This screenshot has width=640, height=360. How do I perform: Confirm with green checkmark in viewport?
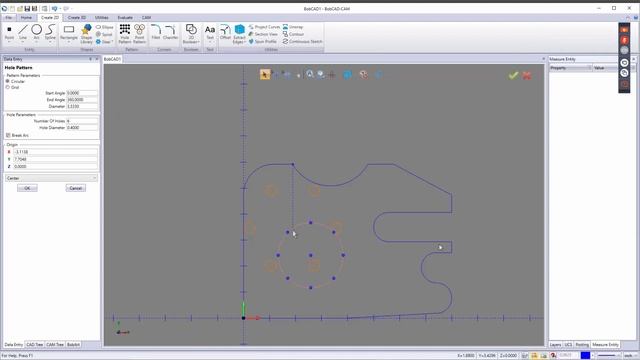tap(513, 75)
